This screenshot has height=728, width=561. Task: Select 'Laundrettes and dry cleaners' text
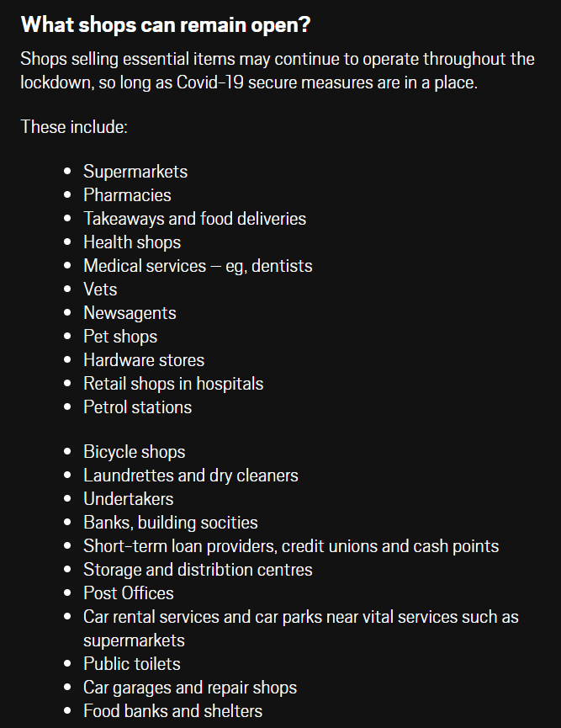pyautogui.click(x=191, y=476)
